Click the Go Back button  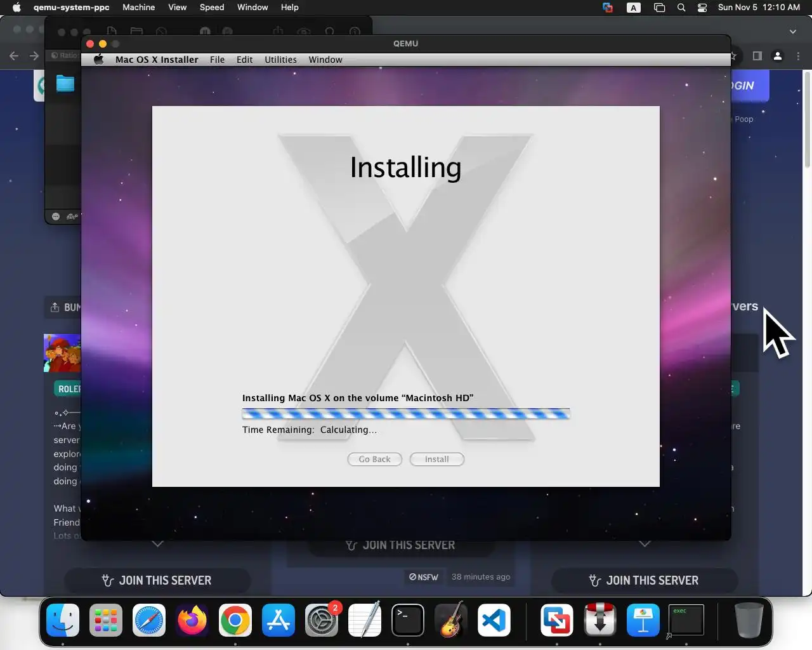point(375,459)
